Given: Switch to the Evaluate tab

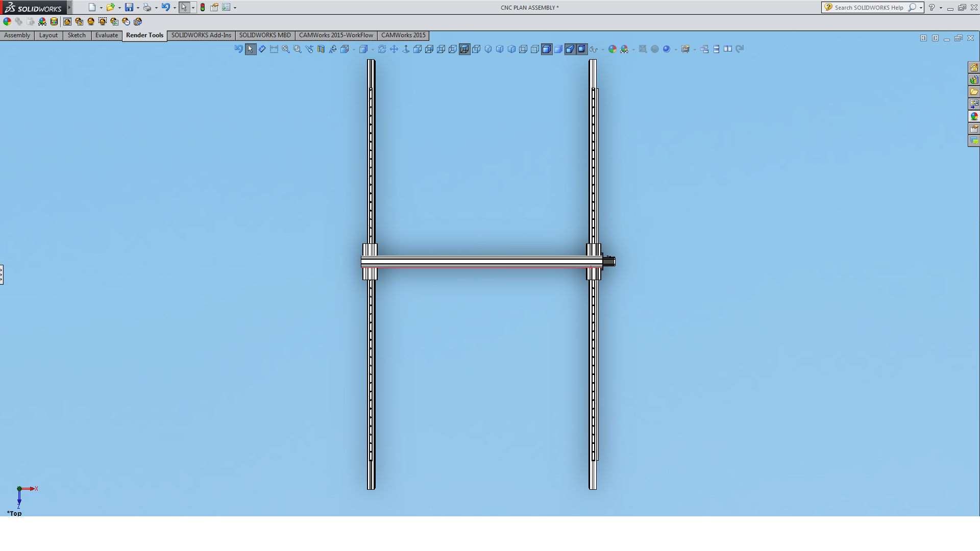Looking at the screenshot, I should (x=106, y=35).
